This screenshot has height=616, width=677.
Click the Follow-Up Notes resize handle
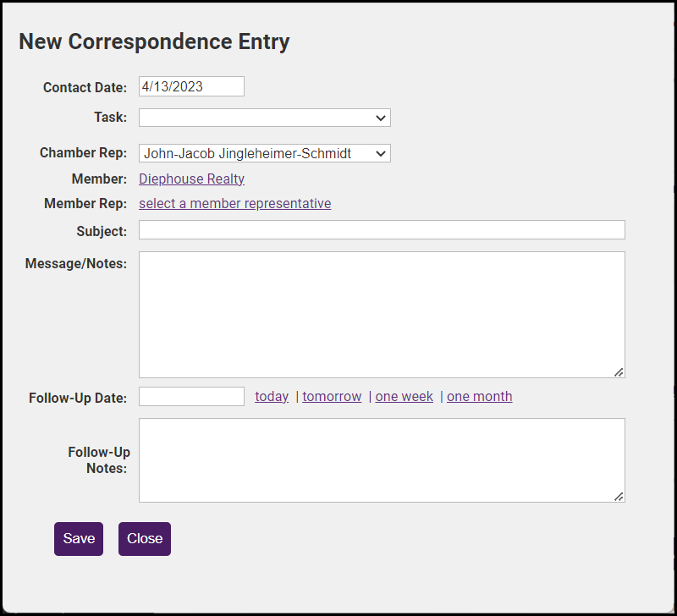pyautogui.click(x=619, y=496)
